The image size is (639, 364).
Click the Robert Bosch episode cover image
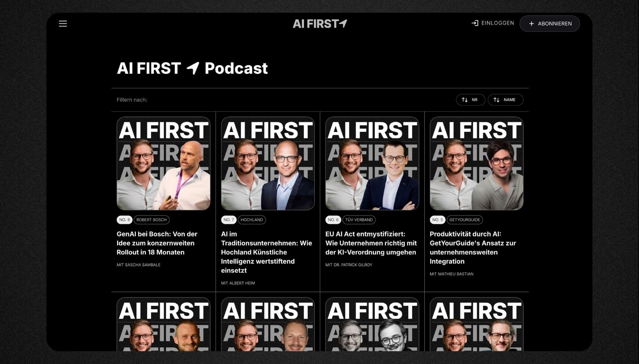163,163
